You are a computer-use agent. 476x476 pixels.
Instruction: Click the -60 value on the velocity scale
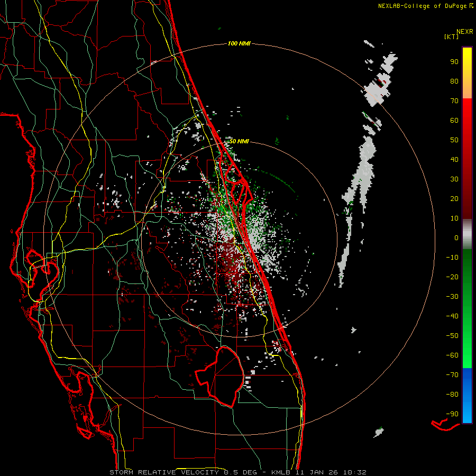click(452, 355)
